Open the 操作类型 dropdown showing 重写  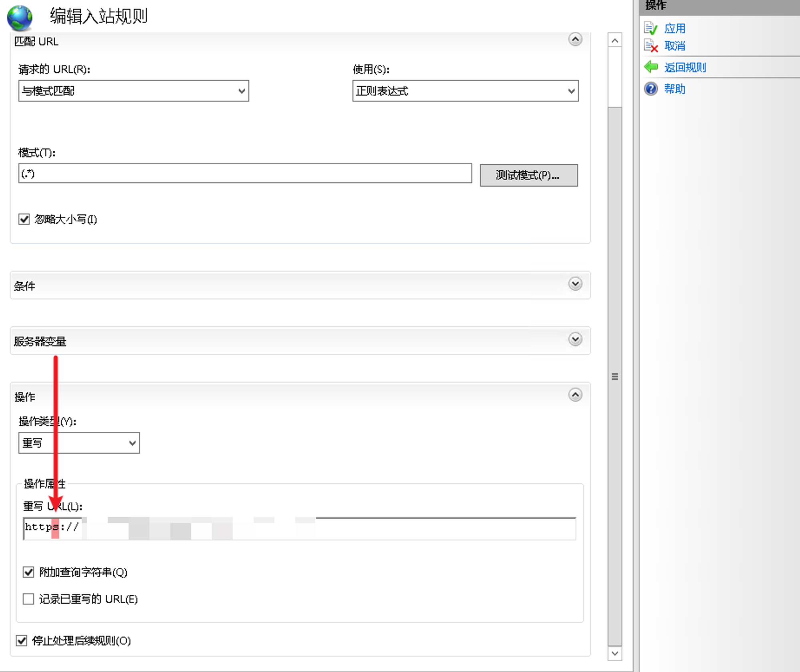(x=79, y=443)
